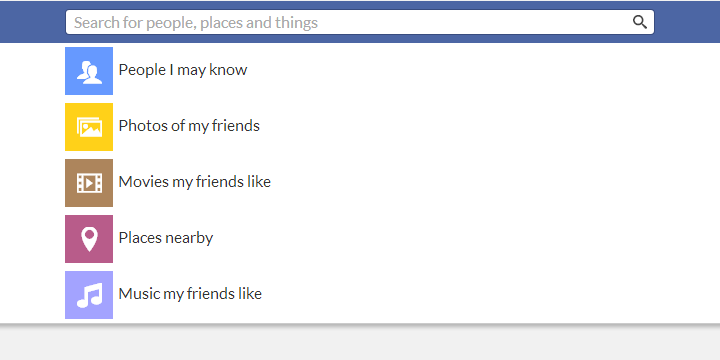Viewport: 720px width, 360px height.
Task: Click the stacked pictures glyph on the yellow tile
Action: [x=89, y=127]
